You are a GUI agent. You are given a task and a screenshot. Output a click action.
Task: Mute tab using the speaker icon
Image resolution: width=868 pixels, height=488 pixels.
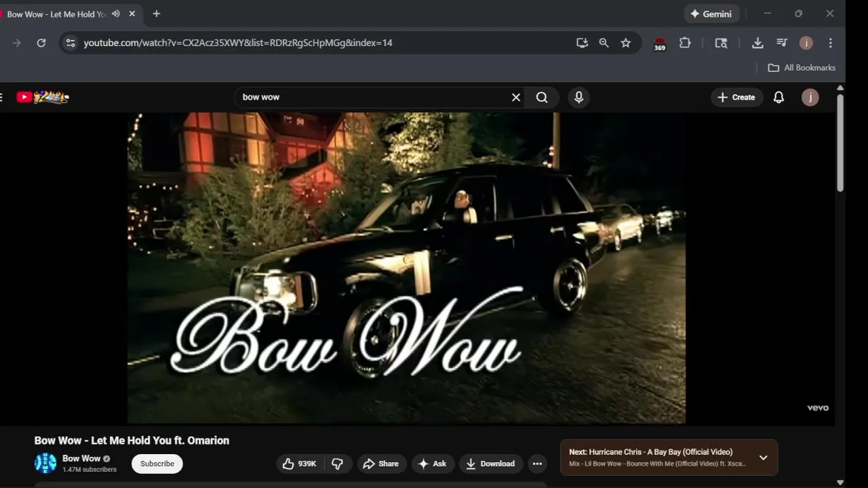[116, 14]
